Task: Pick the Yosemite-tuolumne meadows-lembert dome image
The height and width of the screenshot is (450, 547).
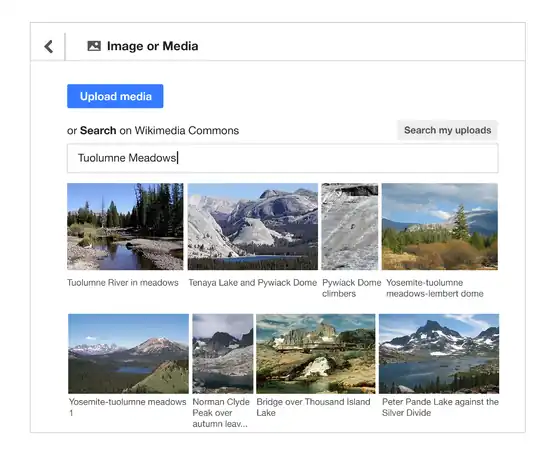Action: [440, 226]
